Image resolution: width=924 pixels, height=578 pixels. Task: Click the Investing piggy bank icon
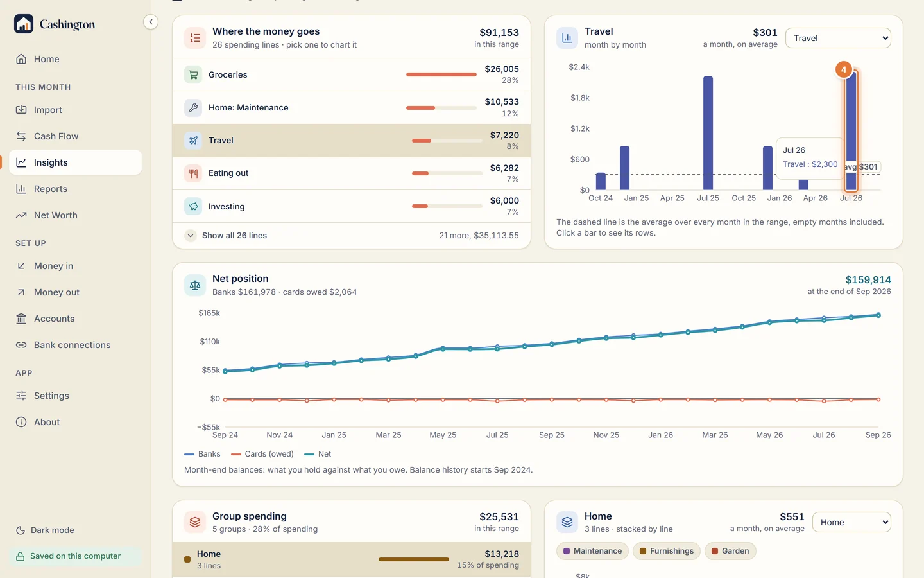point(193,206)
